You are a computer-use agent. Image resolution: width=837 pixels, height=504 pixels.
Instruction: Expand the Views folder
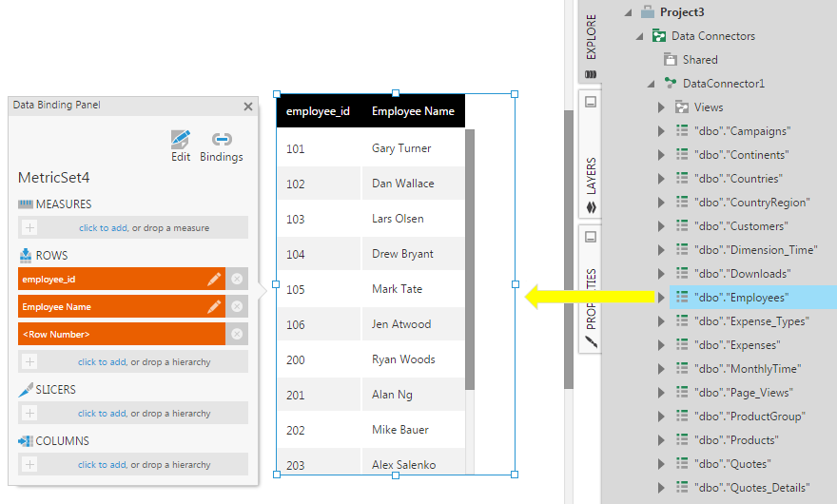click(661, 107)
